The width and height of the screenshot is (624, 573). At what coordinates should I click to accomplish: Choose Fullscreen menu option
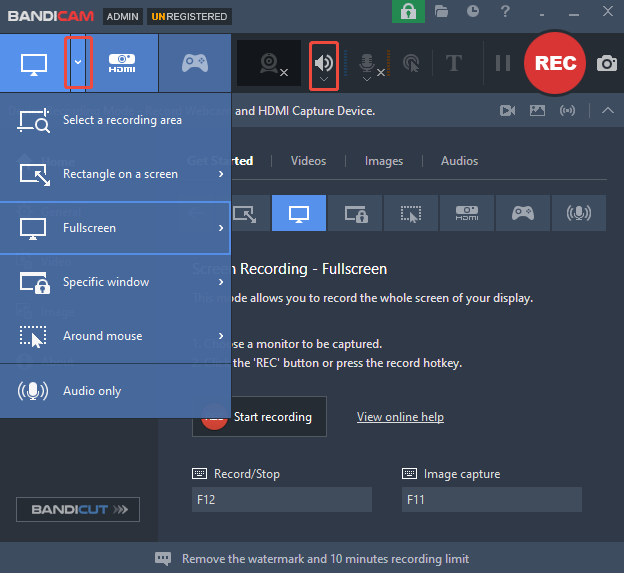(115, 228)
